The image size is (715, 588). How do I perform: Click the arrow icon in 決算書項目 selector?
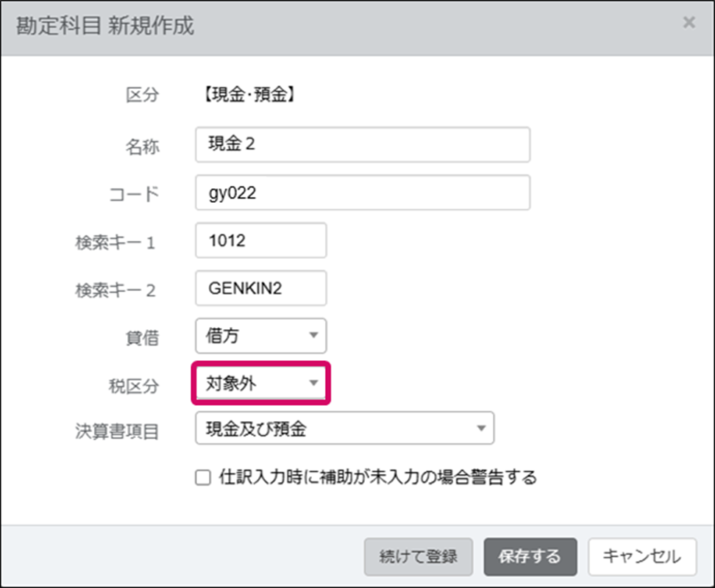click(481, 429)
